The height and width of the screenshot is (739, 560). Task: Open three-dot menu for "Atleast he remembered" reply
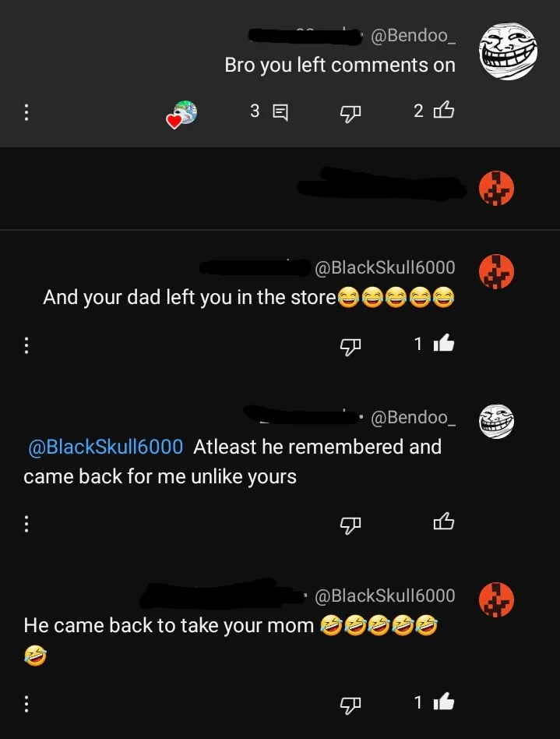26,523
